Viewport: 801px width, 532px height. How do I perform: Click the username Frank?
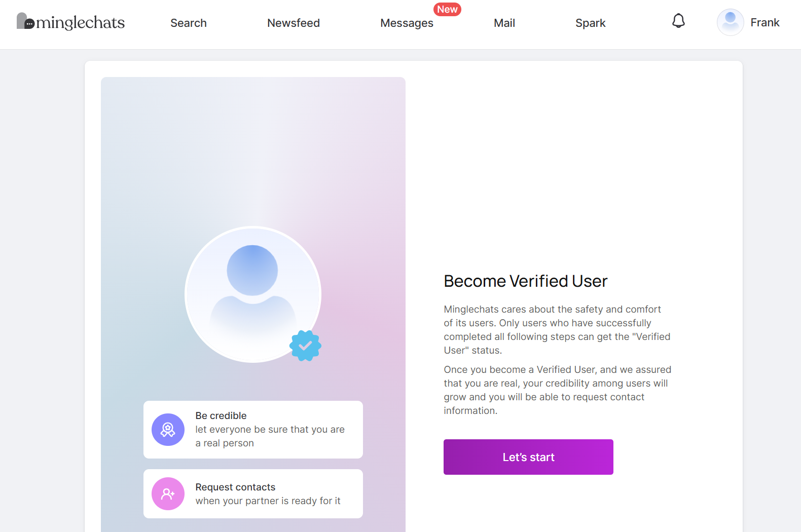[x=765, y=23]
